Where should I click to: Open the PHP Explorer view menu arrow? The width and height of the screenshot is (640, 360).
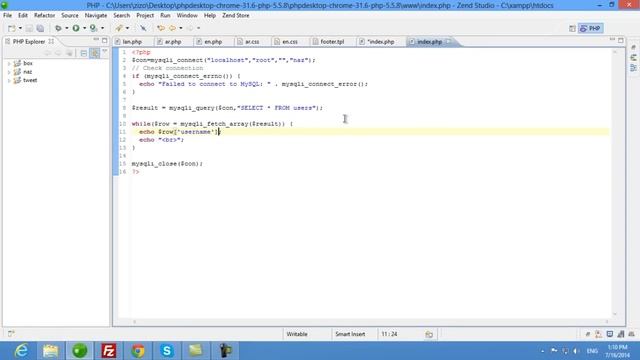pyautogui.click(x=104, y=52)
